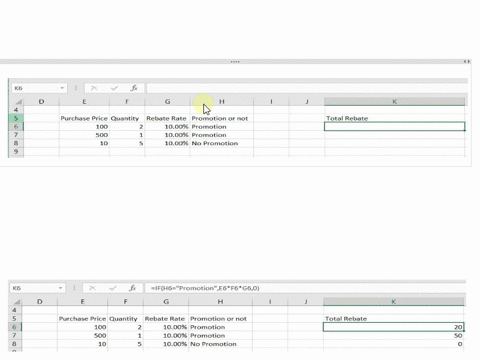Click select-all corner triangle of lower sheet

[x=17, y=302]
